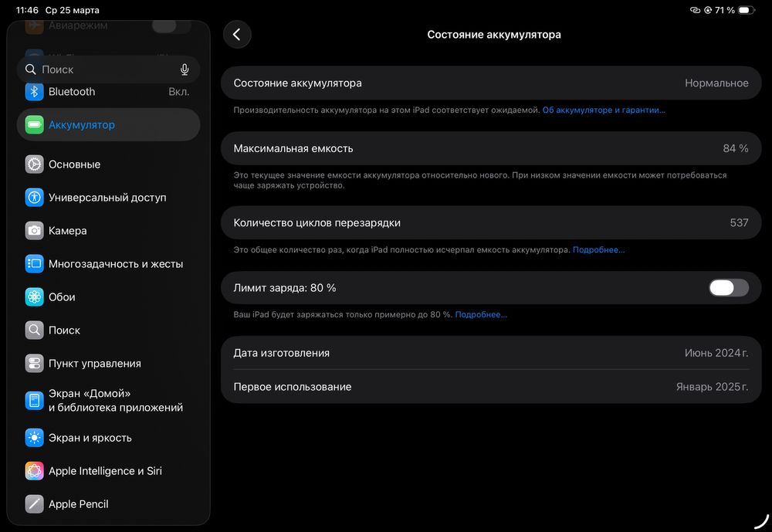Tap Подробнее link under charge limit
The image size is (772, 532).
click(480, 315)
